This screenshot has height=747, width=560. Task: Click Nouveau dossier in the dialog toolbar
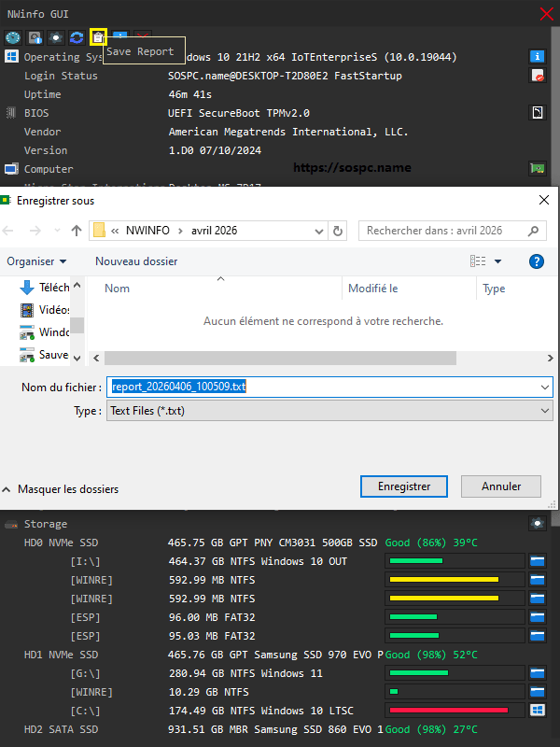[136, 261]
